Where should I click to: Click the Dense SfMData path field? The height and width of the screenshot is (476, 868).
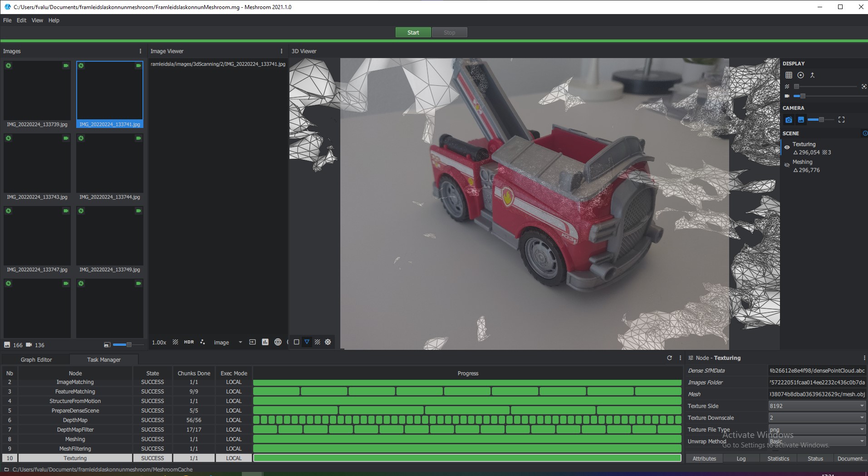[x=817, y=370]
